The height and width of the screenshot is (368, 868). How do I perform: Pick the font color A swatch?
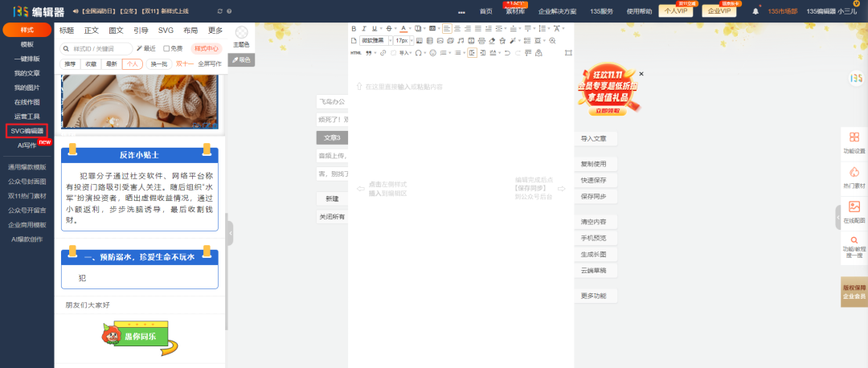click(403, 28)
